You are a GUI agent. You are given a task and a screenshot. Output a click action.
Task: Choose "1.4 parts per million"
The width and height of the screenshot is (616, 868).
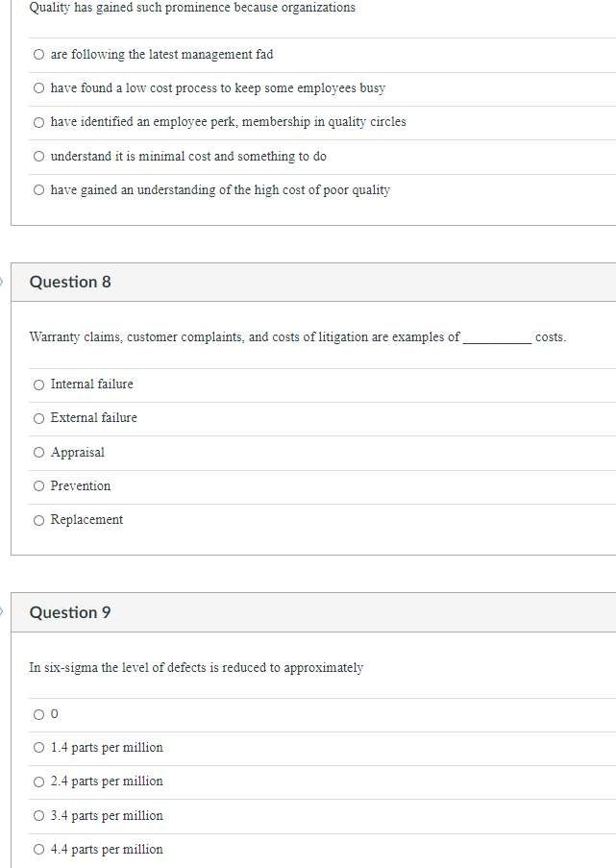[38, 747]
